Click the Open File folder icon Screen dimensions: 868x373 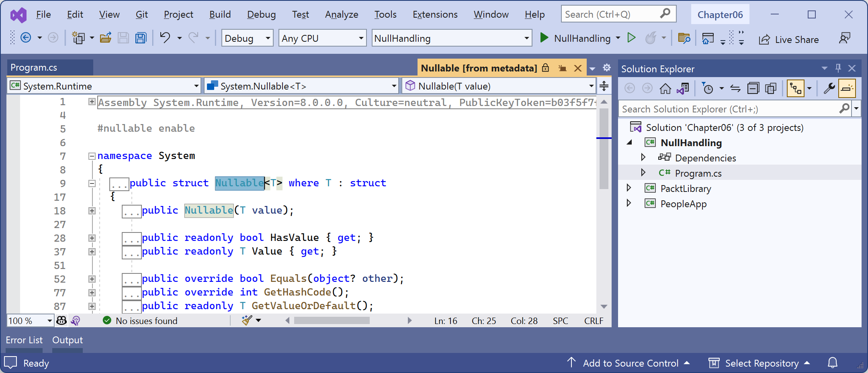[x=105, y=38]
